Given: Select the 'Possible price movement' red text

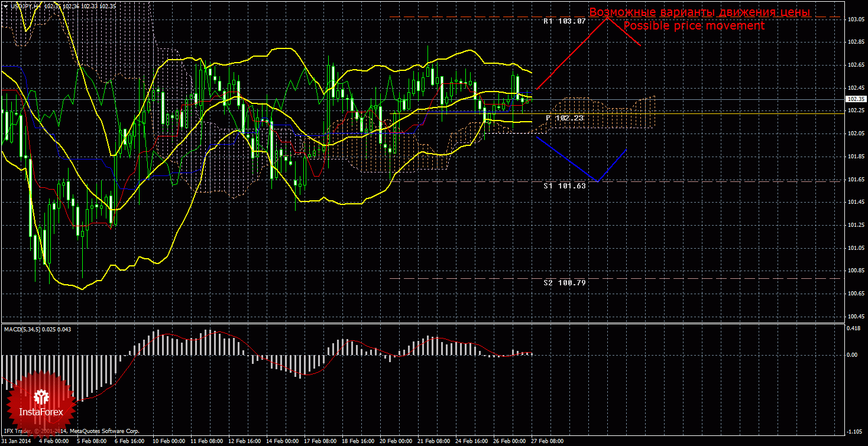Looking at the screenshot, I should point(694,26).
